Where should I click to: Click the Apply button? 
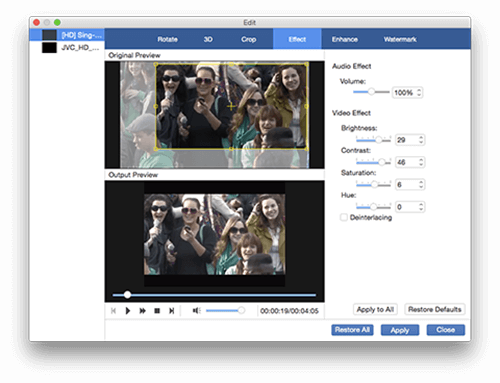click(400, 330)
